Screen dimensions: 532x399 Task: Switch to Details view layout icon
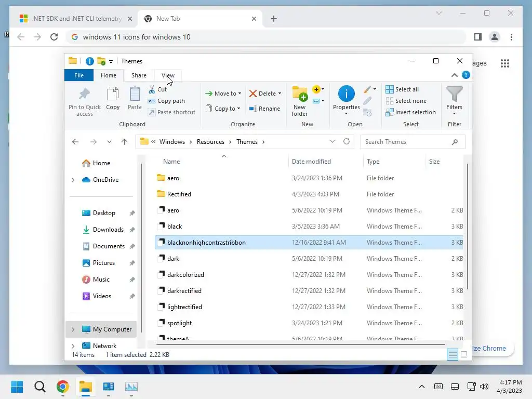[x=453, y=354]
